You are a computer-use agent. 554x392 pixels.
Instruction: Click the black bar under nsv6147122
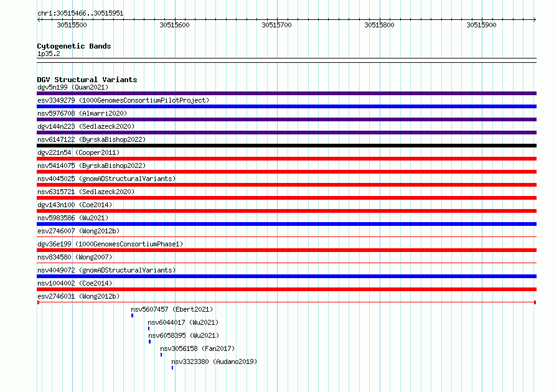click(286, 146)
